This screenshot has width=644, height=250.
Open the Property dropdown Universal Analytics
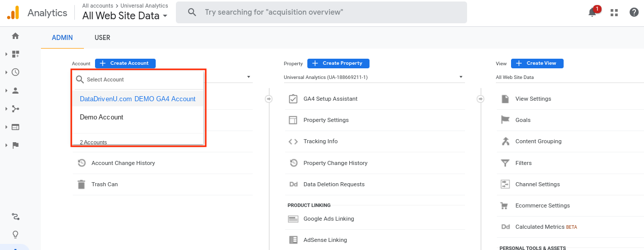click(374, 77)
